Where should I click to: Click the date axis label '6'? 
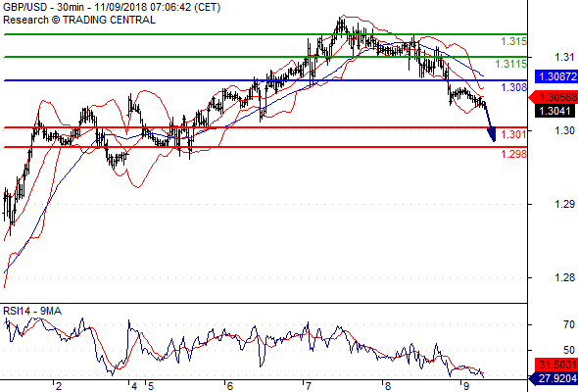click(x=229, y=386)
